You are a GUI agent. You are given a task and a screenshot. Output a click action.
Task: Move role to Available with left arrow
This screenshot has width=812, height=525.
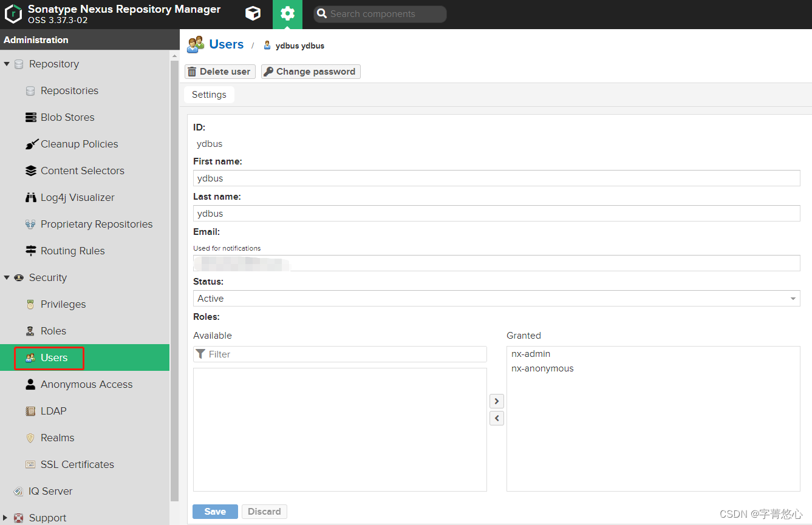[497, 418]
